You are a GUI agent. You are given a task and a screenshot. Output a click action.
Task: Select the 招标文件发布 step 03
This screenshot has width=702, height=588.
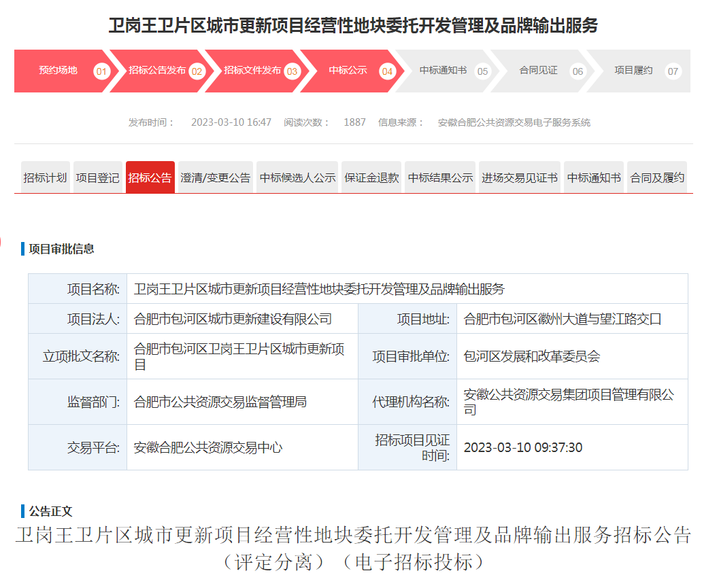coord(257,71)
